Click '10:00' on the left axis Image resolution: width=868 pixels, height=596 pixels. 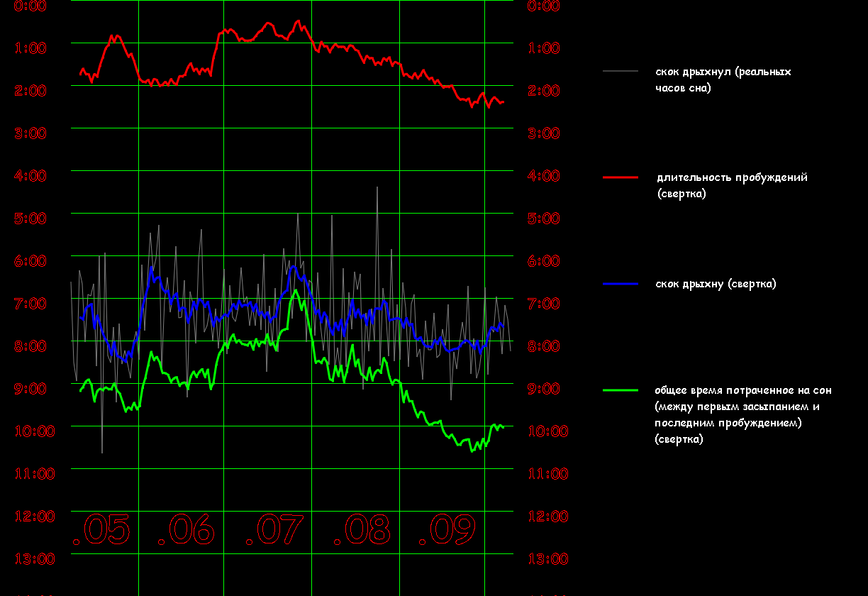(34, 431)
